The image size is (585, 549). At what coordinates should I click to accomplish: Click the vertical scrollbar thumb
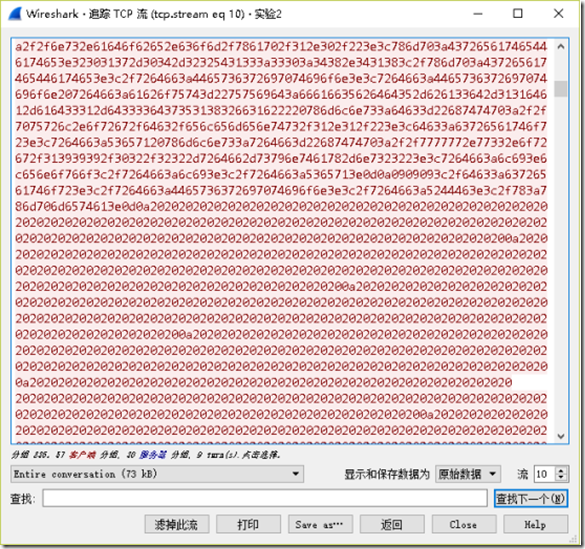pyautogui.click(x=561, y=89)
